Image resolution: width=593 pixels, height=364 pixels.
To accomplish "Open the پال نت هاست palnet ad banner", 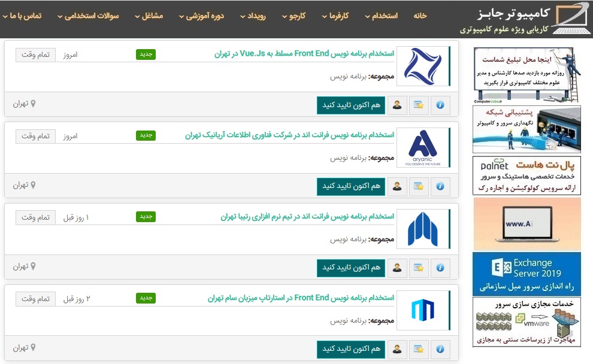I will pos(527,176).
